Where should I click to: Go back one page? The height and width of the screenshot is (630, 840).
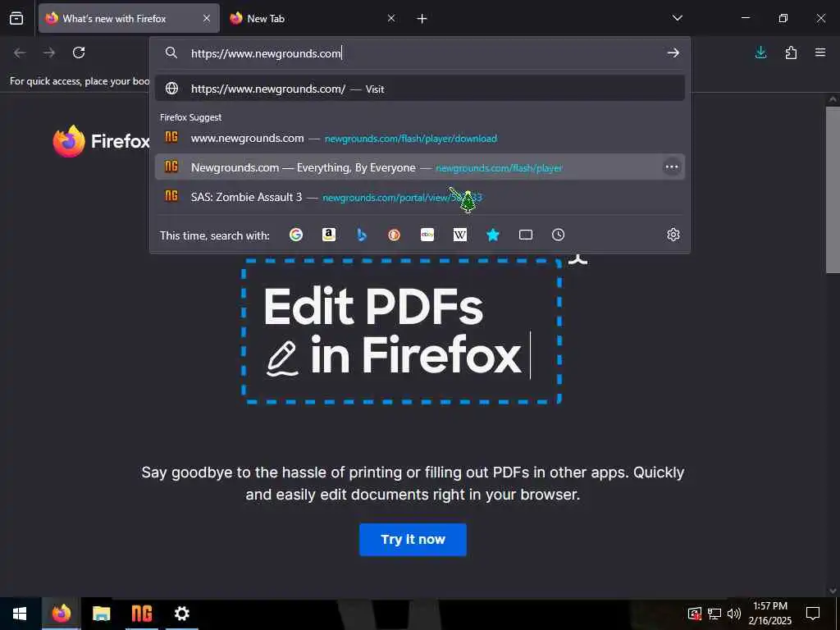(x=20, y=52)
